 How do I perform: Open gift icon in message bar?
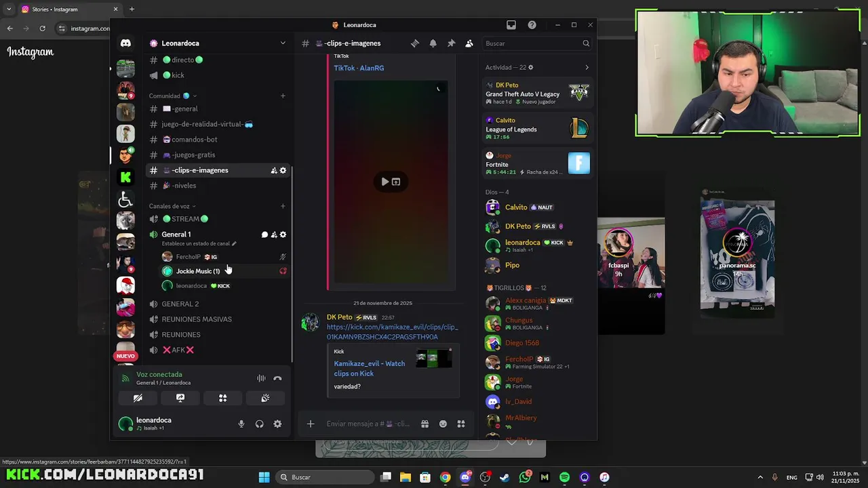(425, 424)
